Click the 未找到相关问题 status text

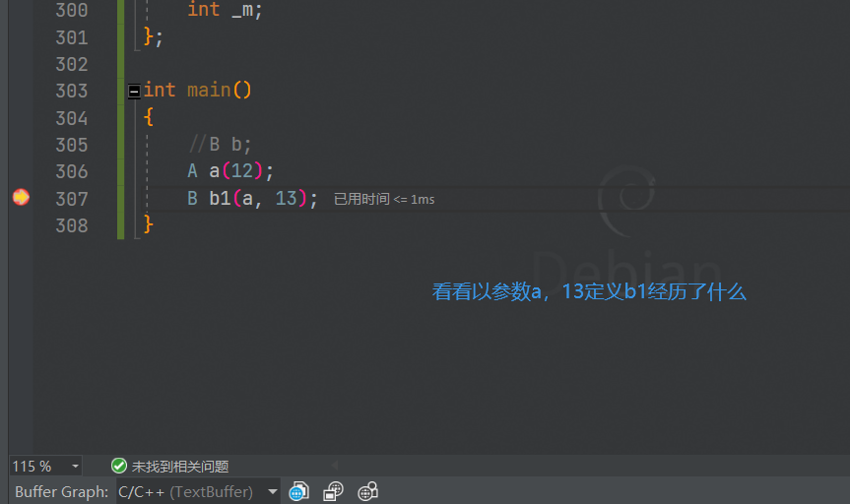[x=180, y=466]
